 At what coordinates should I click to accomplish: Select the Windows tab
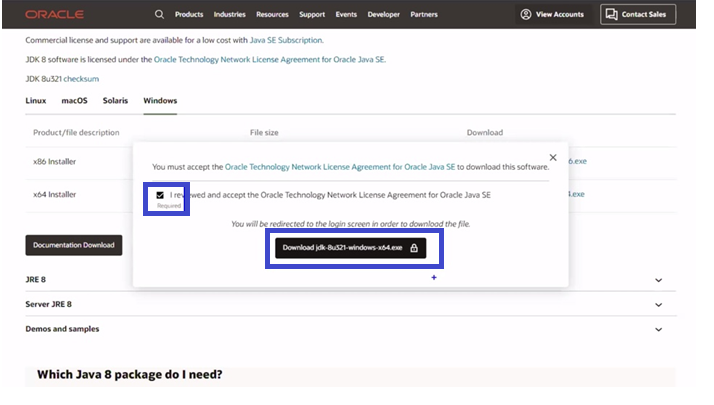point(160,101)
